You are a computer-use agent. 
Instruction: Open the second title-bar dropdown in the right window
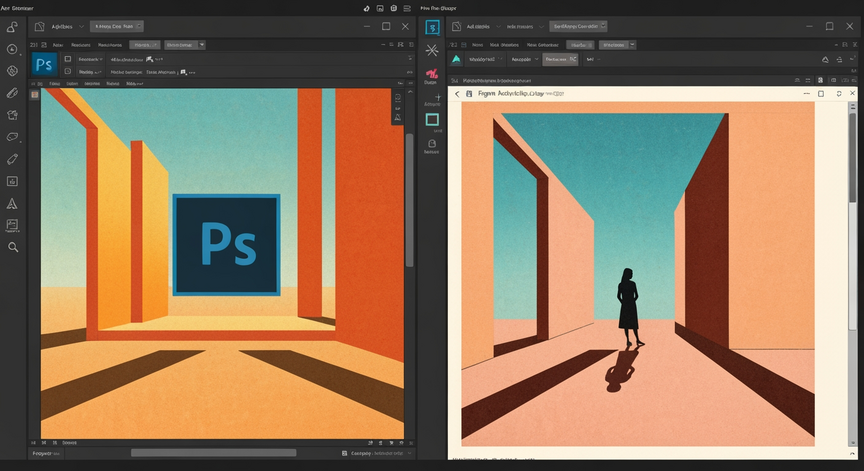click(525, 26)
